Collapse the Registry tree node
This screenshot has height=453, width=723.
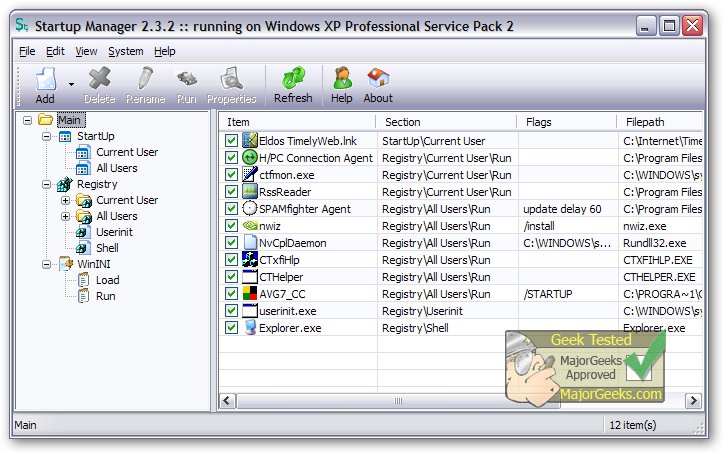pos(47,185)
